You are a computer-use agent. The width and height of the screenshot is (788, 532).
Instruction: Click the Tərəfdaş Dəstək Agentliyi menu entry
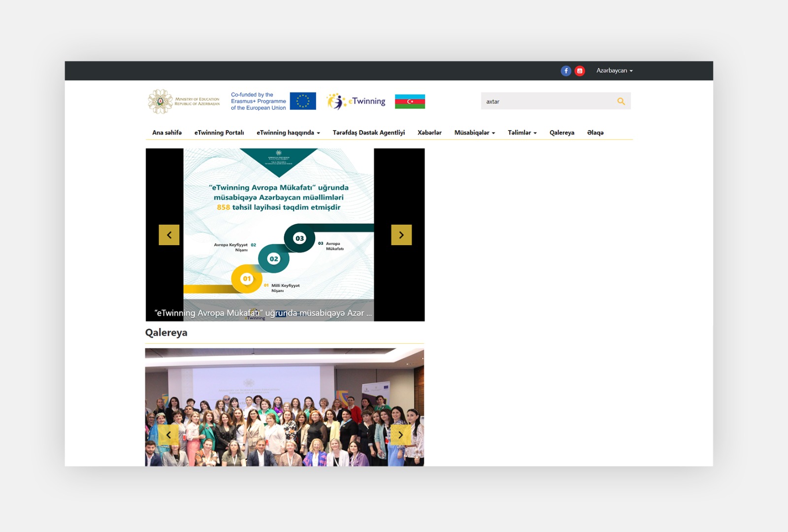pos(370,133)
